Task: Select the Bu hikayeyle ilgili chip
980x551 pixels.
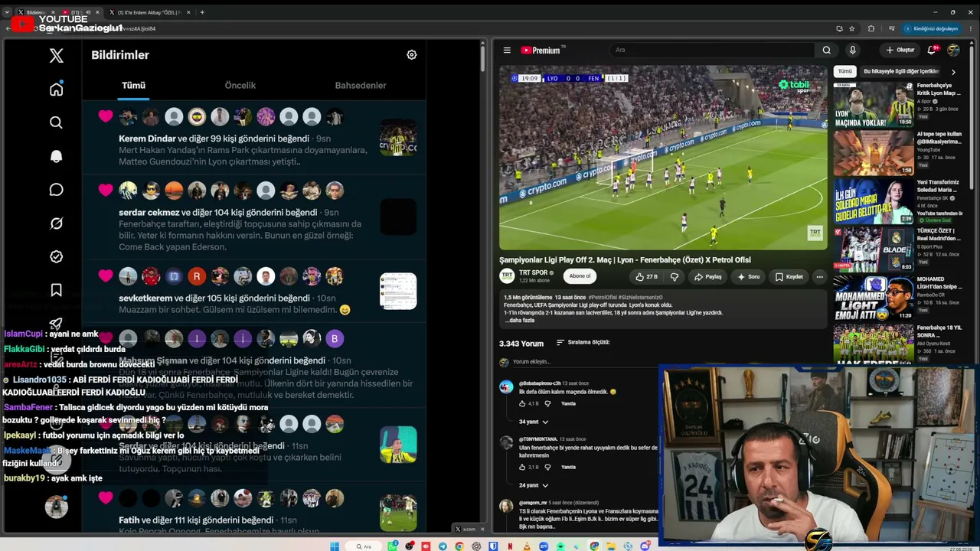Action: (901, 71)
